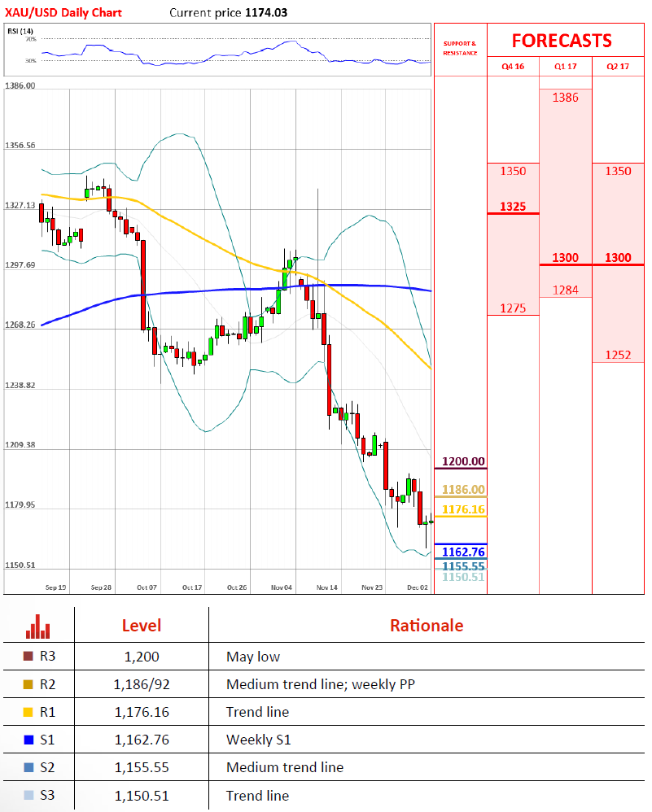Click the 1386 forecast value in Q1 17
Viewport: 652px width, 812px height.
coord(565,98)
